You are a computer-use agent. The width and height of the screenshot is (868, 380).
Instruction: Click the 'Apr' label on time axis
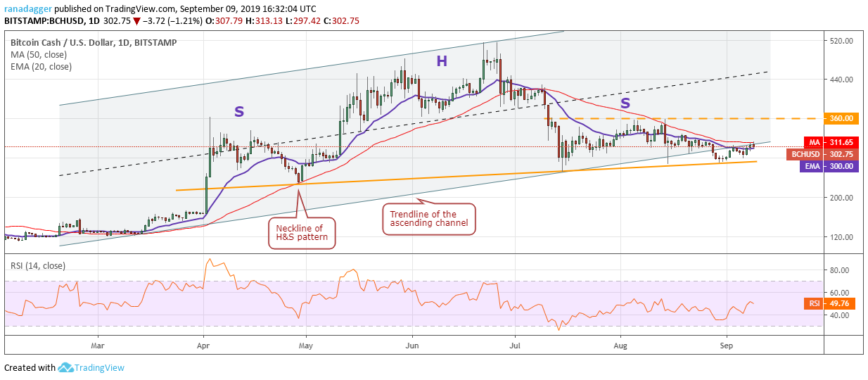click(203, 346)
